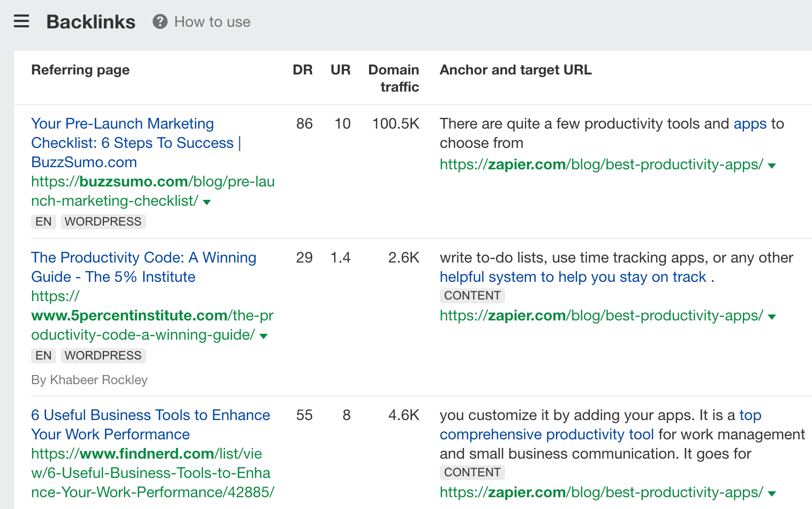The image size is (812, 509).
Task: Open the How to use guide
Action: (212, 22)
